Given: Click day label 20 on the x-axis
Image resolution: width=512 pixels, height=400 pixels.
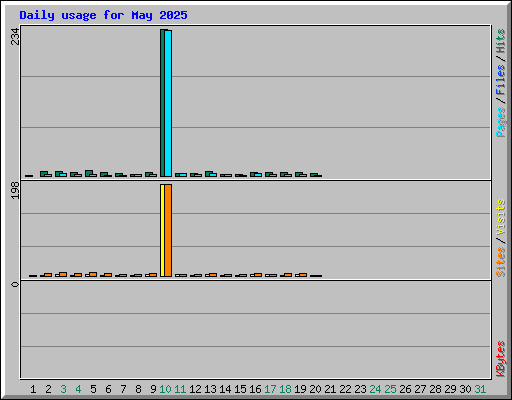Looking at the screenshot, I should [315, 389].
